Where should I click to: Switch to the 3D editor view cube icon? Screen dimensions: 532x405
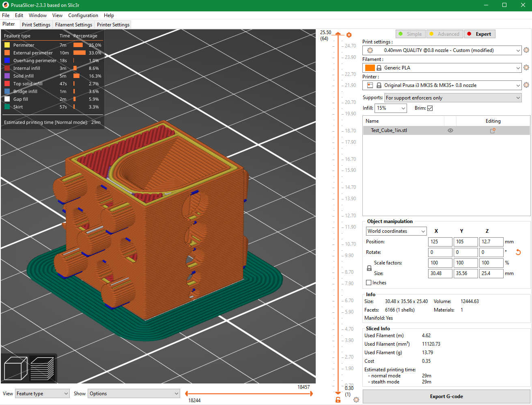[x=15, y=368]
